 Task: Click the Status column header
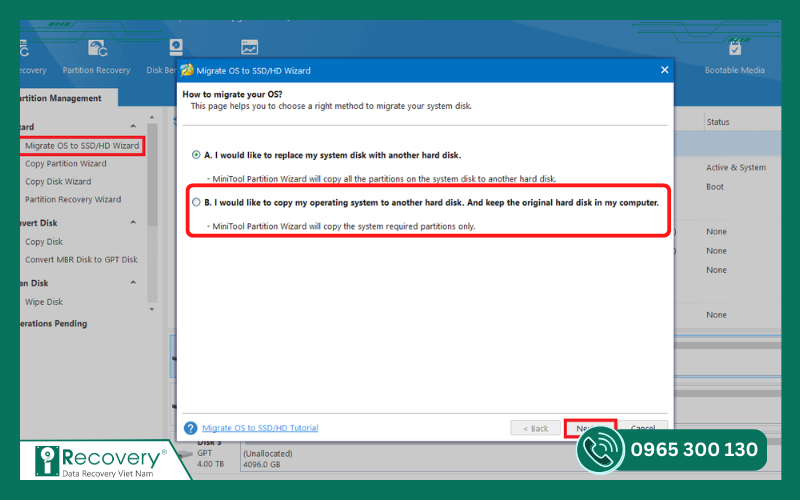click(718, 122)
